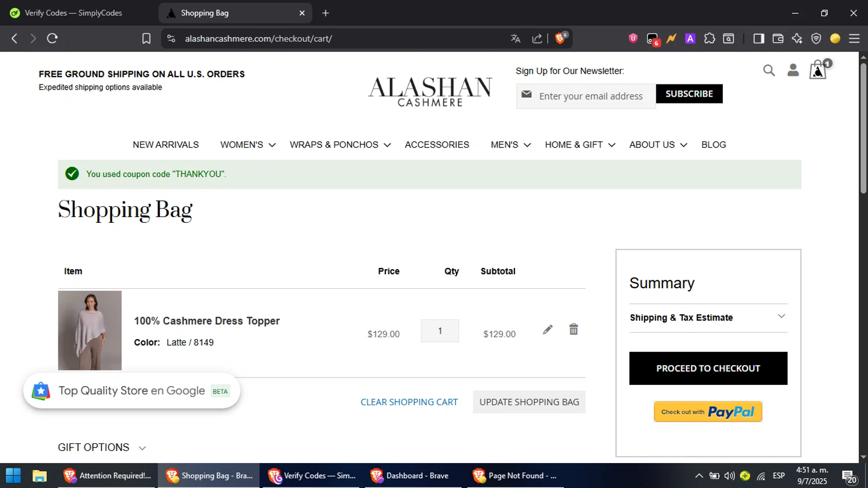Expand the Gift Options section
The height and width of the screenshot is (488, 868).
102,447
